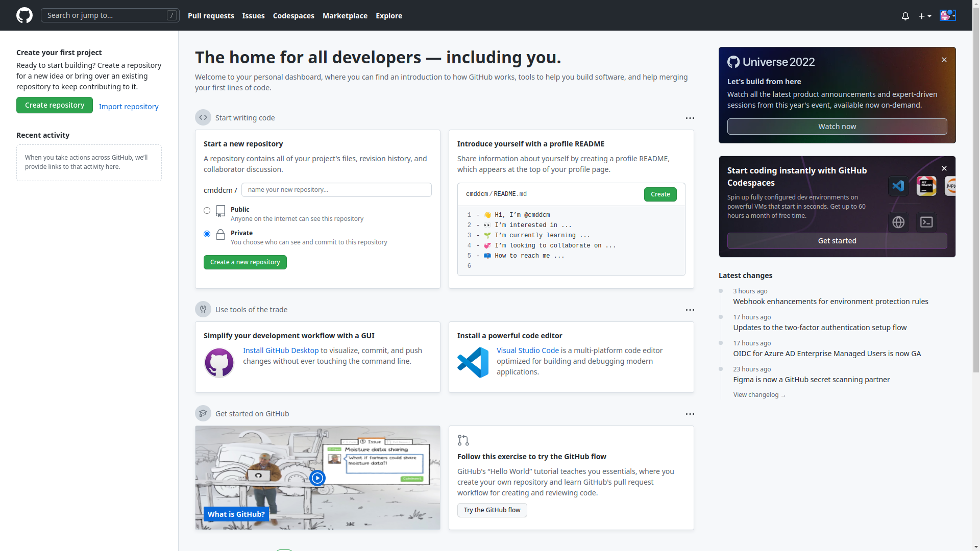Viewport: 980px width, 551px height.
Task: Click the globe browser icon in Codespaces card
Action: (x=898, y=222)
